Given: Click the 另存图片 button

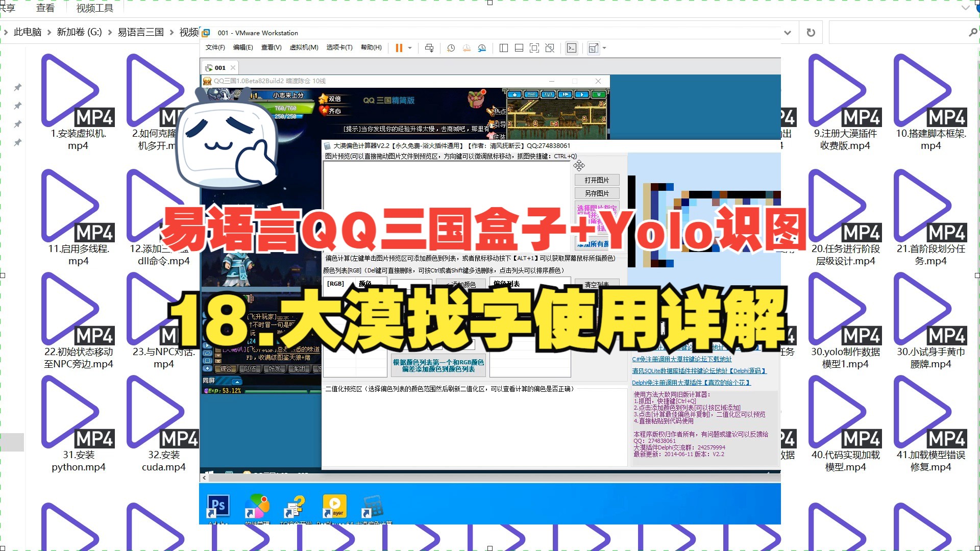Looking at the screenshot, I should 597,193.
